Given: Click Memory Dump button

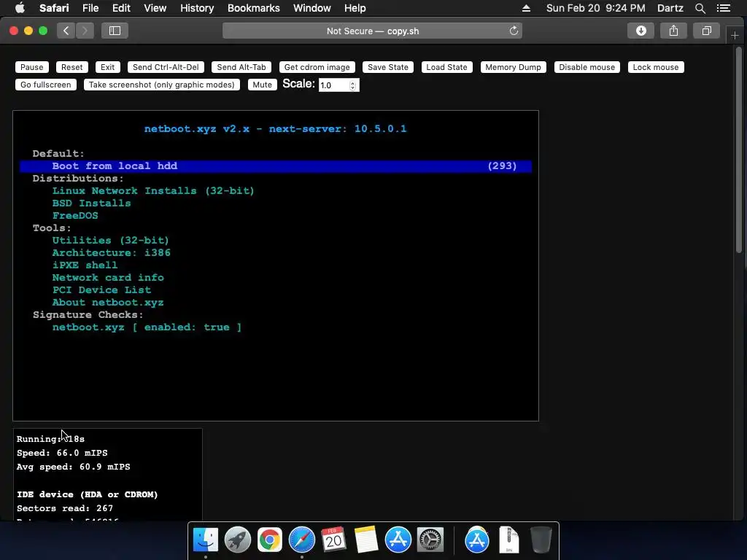Looking at the screenshot, I should [513, 67].
